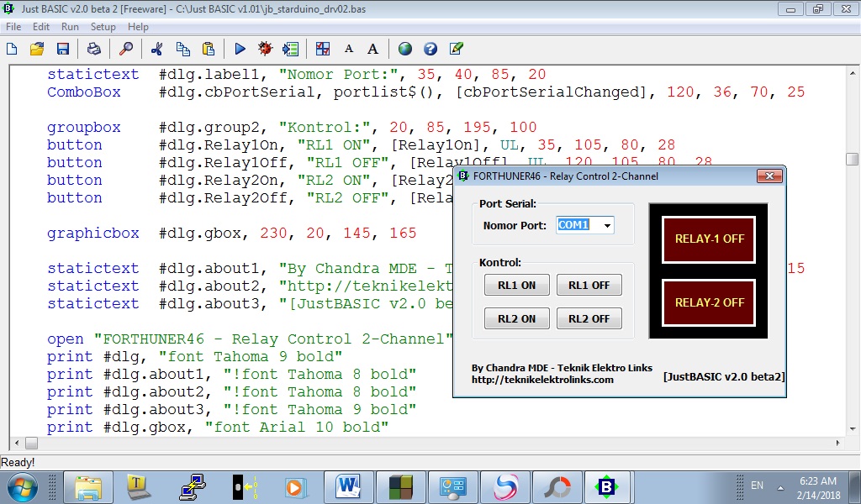Screen dimensions: 861x504
Task: Click the graphicbox code line
Action: 231,233
